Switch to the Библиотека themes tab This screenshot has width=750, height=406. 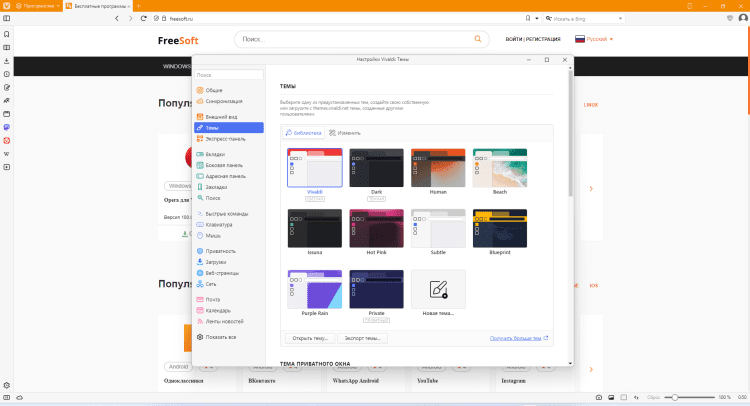tap(303, 133)
